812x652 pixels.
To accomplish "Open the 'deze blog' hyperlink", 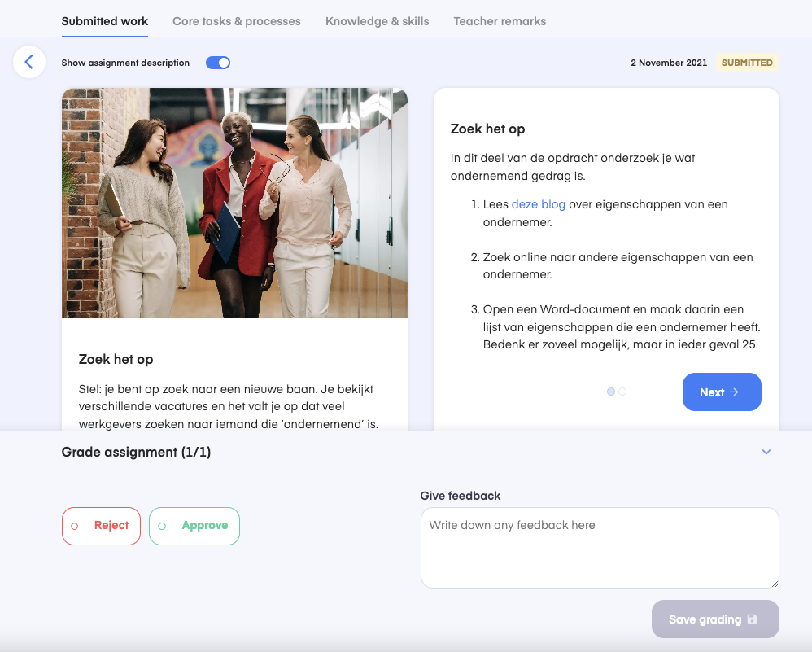I will (x=538, y=204).
